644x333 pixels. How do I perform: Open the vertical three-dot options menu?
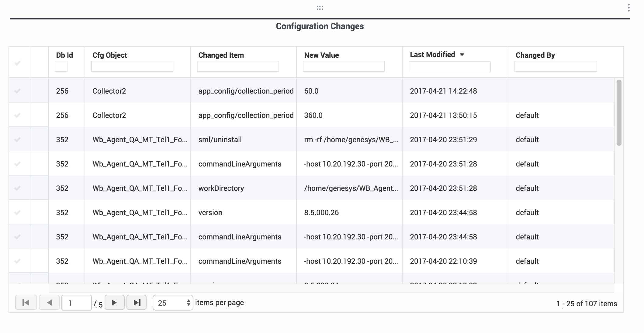(x=628, y=8)
